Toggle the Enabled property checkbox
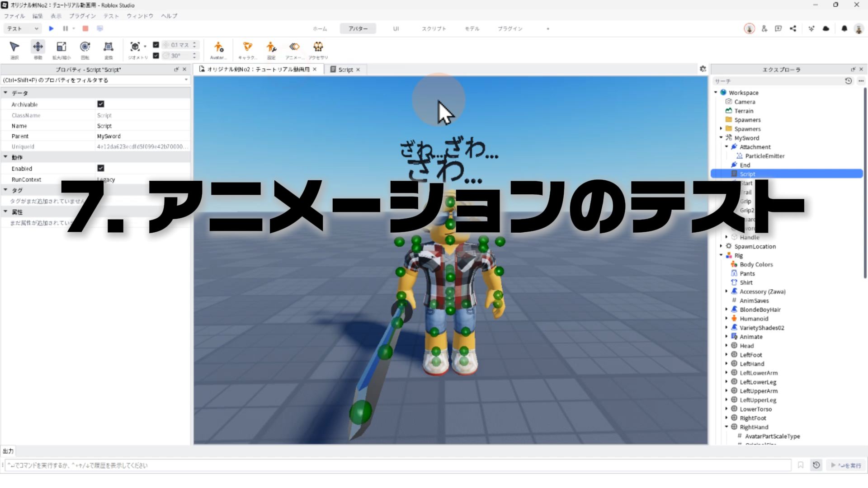Screen dimensions: 868x488 pyautogui.click(x=101, y=168)
